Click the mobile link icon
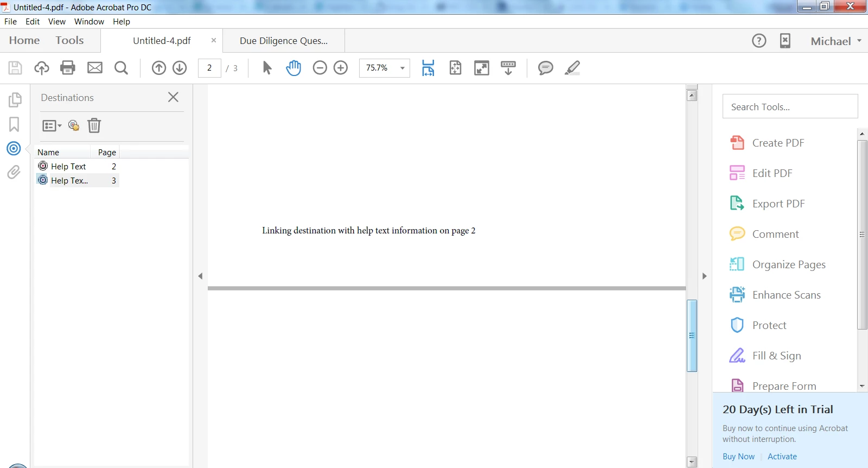Image resolution: width=868 pixels, height=468 pixels. [785, 41]
